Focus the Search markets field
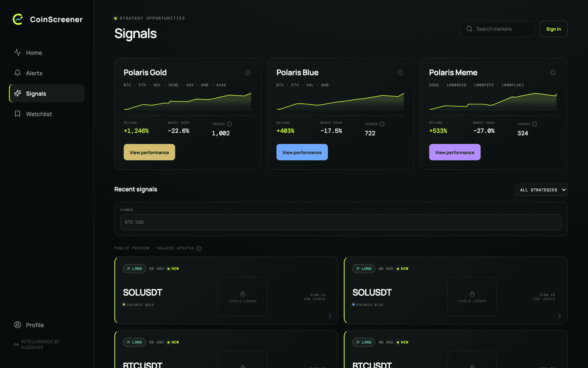This screenshot has width=588, height=368. pyautogui.click(x=497, y=29)
